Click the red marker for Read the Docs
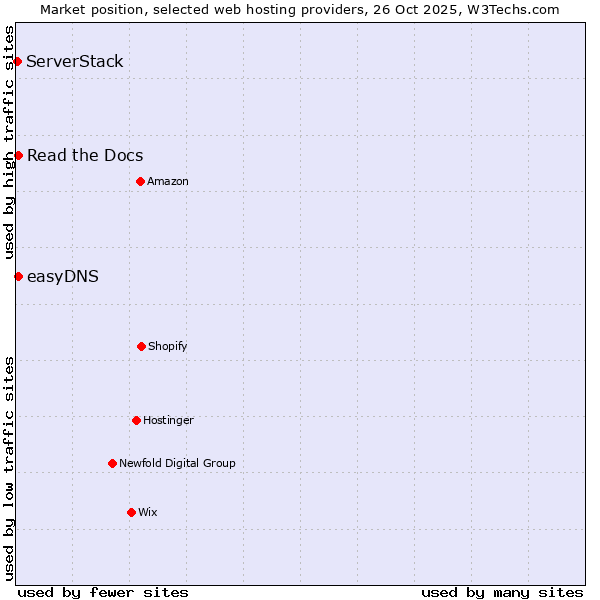This screenshot has width=600, height=600. pos(18,155)
